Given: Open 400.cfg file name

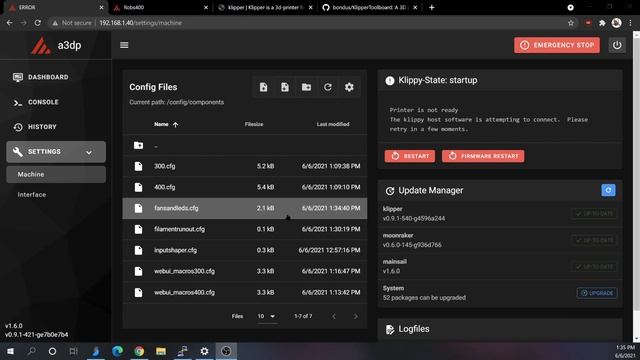Looking at the screenshot, I should [x=164, y=187].
